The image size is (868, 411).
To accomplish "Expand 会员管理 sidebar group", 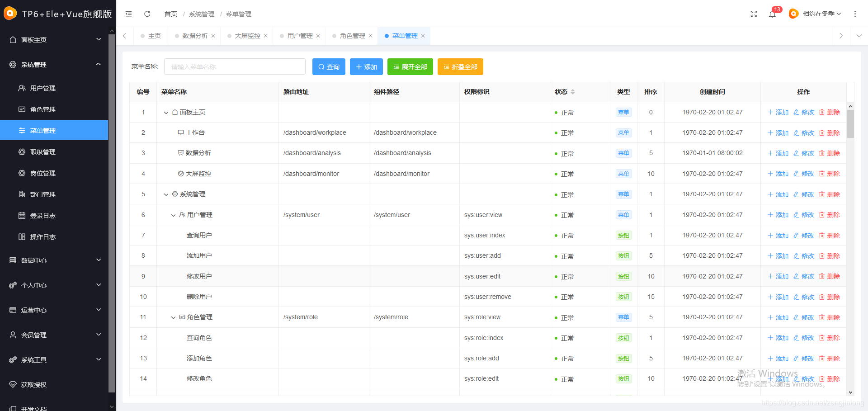I will click(x=54, y=335).
